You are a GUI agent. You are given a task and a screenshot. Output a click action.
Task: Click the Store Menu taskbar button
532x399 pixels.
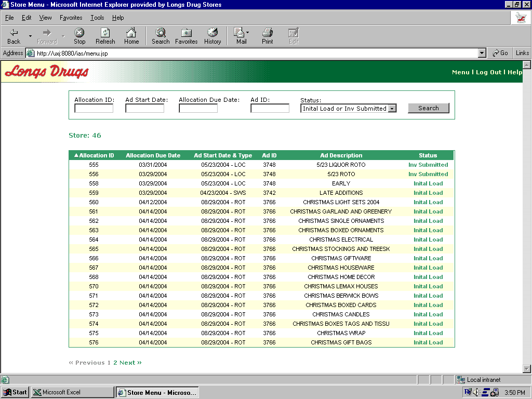tap(157, 392)
